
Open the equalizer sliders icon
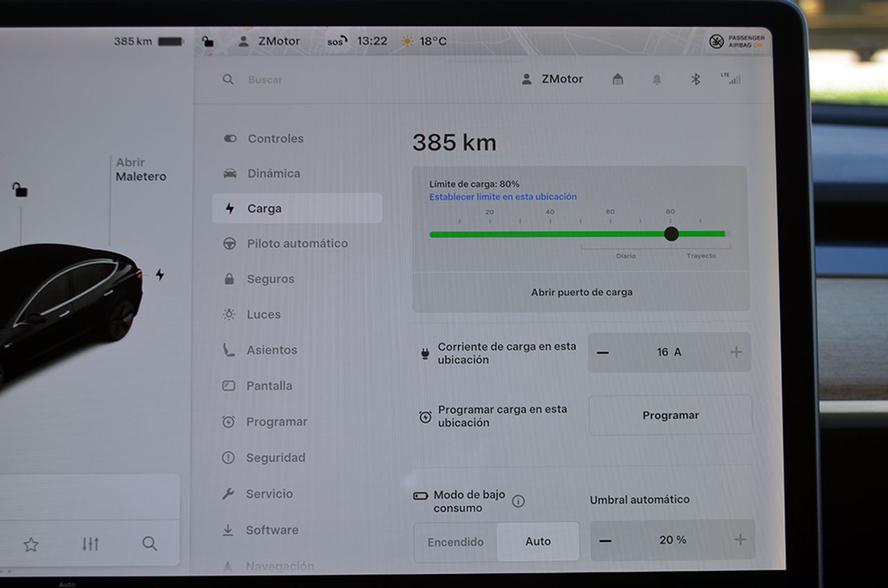[90, 544]
